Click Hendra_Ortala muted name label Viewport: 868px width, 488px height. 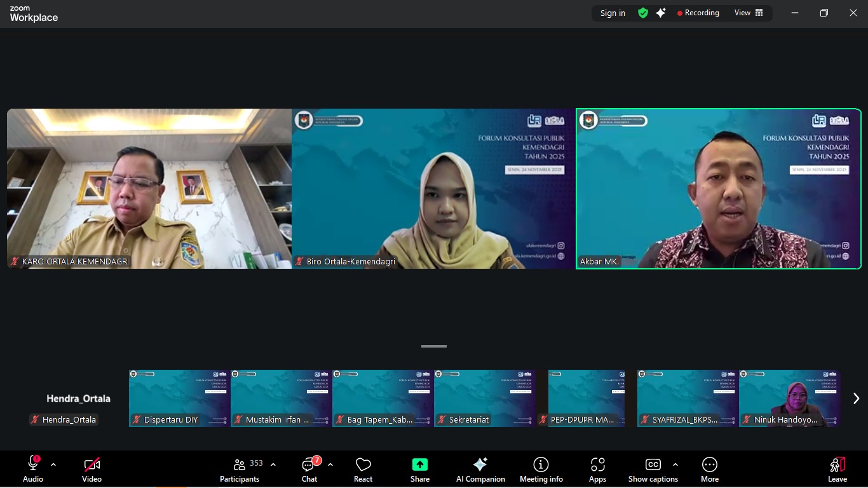[64, 419]
